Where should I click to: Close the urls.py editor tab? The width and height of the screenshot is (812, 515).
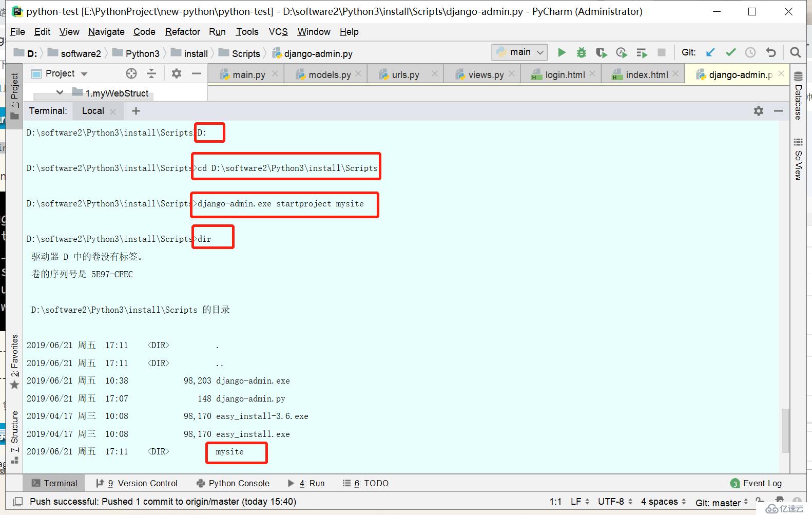[x=435, y=74]
